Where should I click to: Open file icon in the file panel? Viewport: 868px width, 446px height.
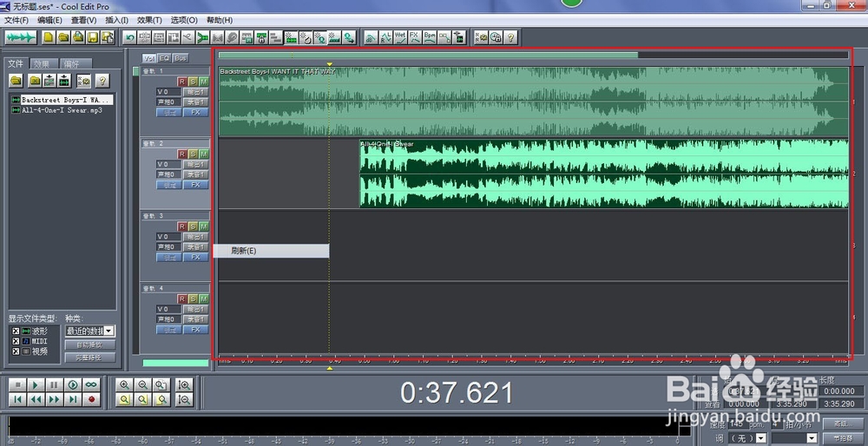[16, 81]
